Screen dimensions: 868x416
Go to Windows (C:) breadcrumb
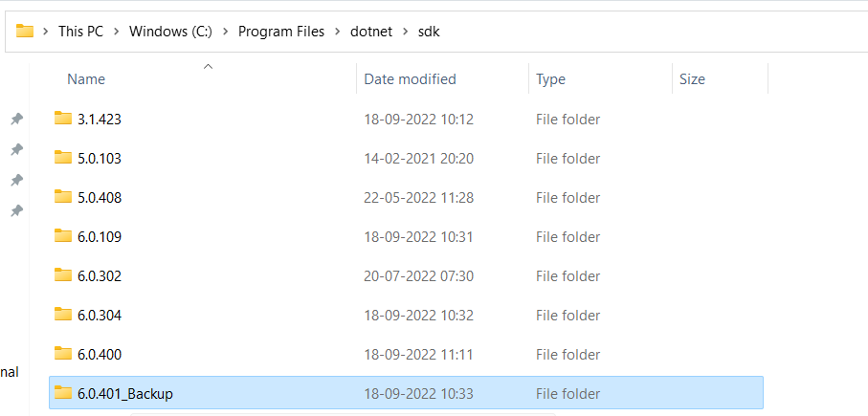170,32
